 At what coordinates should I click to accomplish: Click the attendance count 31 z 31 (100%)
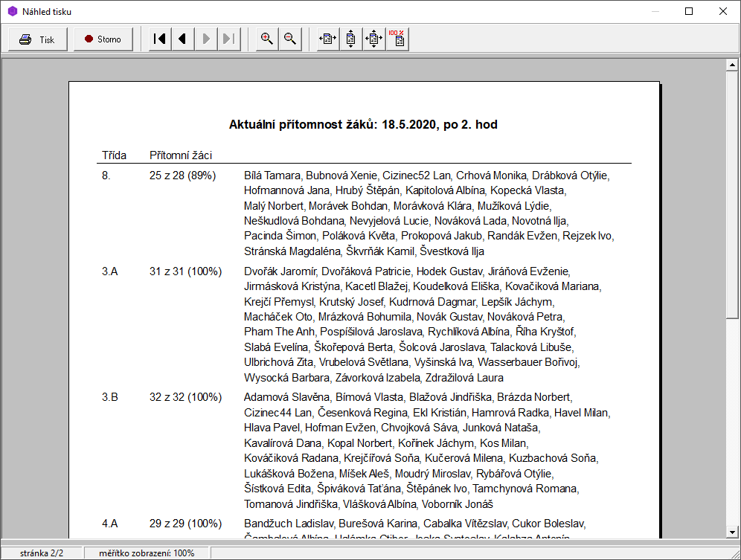(185, 271)
